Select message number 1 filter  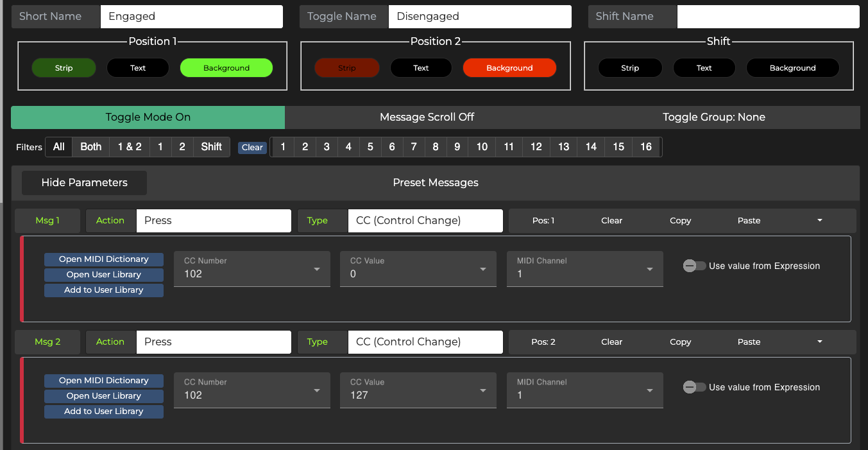pos(283,147)
